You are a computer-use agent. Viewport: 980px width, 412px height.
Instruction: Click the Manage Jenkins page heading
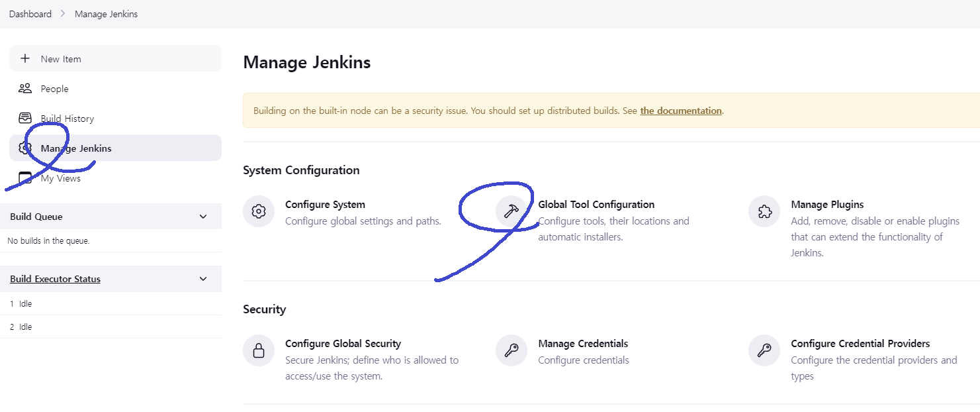point(307,63)
